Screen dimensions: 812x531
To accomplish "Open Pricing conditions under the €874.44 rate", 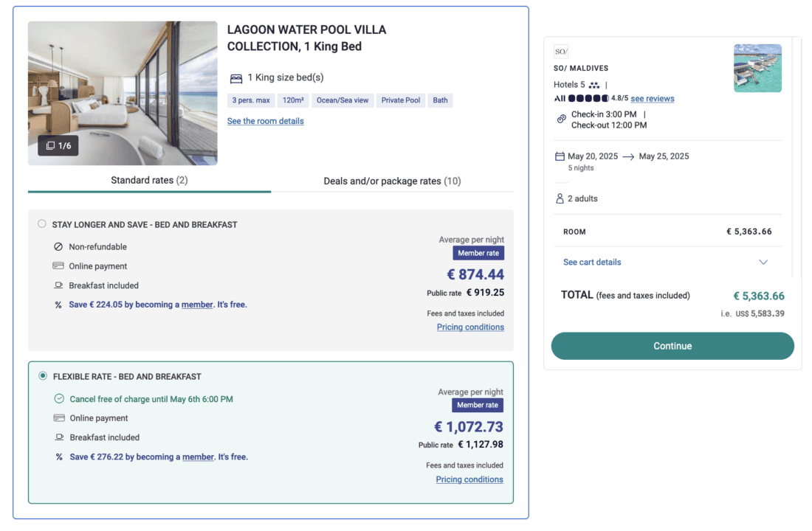I will coord(470,327).
